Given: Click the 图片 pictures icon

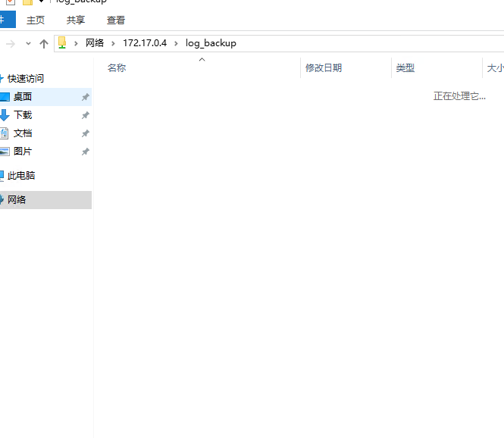Looking at the screenshot, I should [5, 152].
